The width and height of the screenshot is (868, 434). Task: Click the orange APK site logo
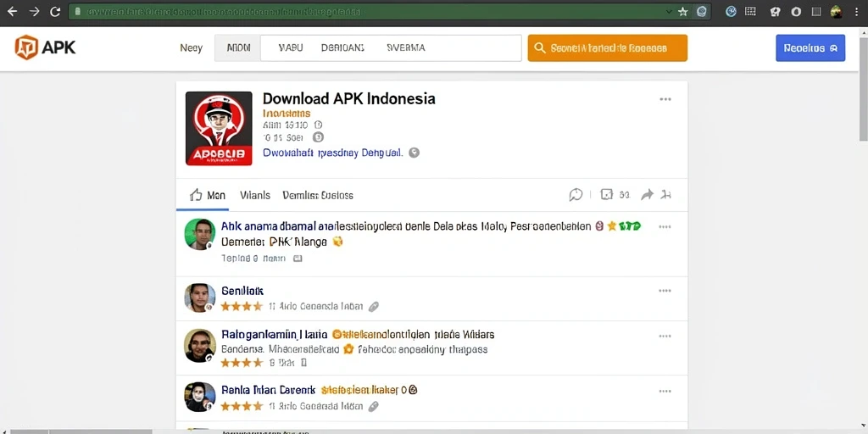45,47
